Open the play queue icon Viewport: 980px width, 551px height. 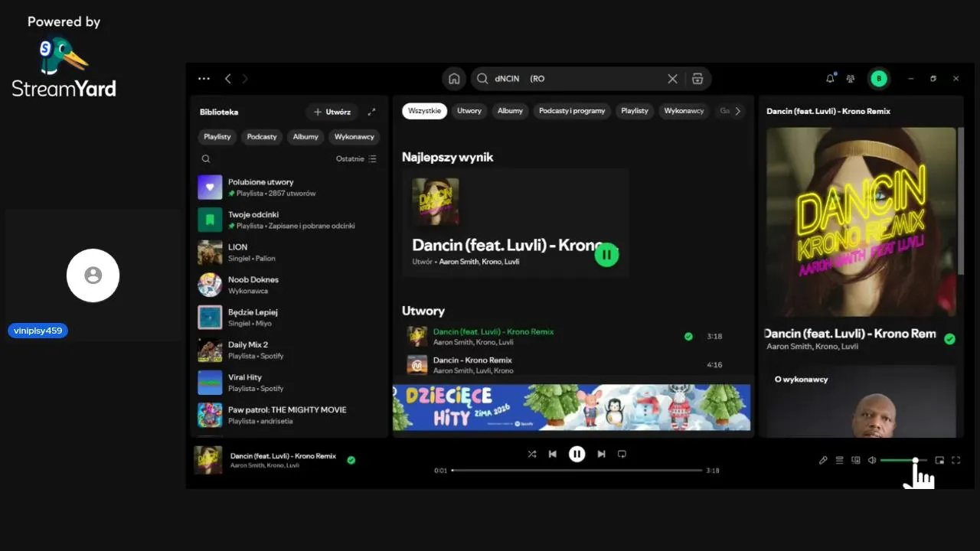[839, 460]
